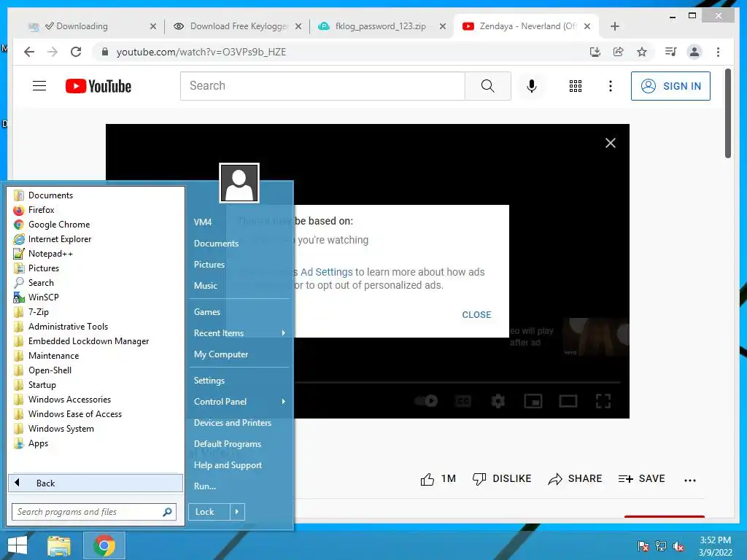Click the volume muted tray icon

(678, 545)
